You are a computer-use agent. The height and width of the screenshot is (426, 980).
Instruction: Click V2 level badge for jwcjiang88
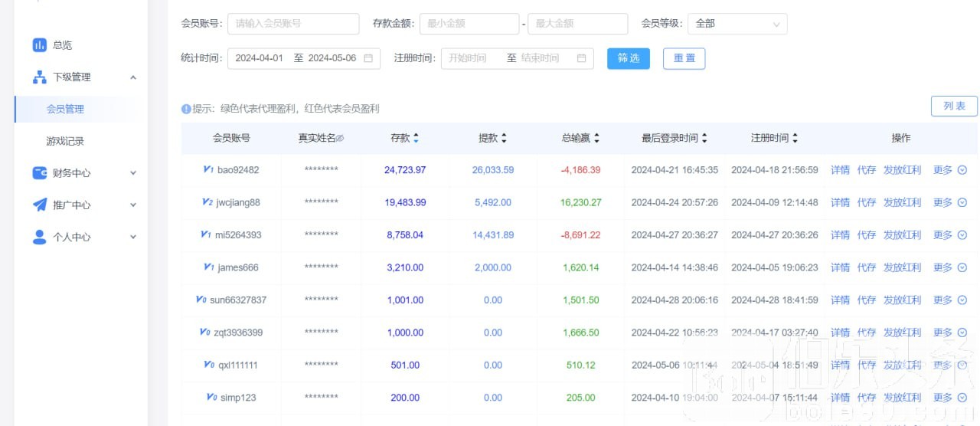click(x=207, y=202)
